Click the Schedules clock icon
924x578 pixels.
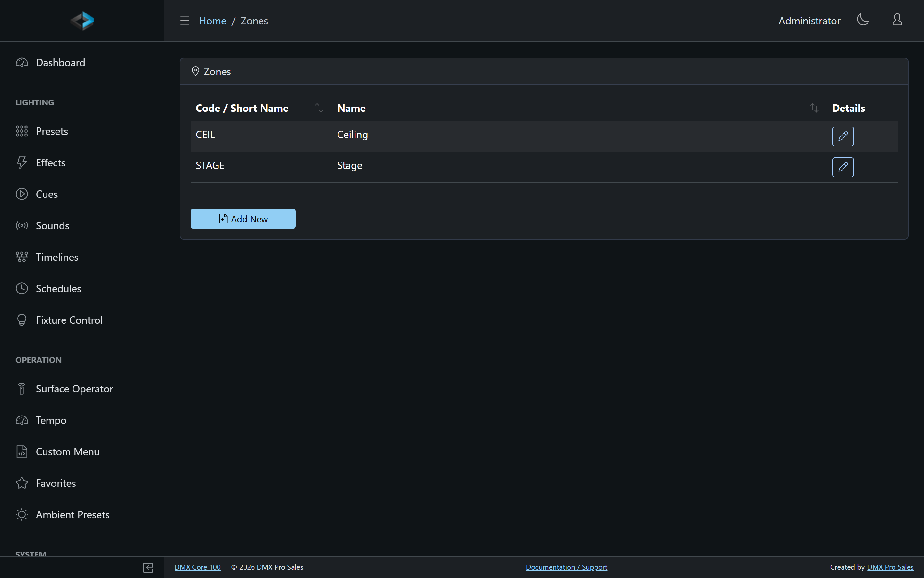(22, 288)
